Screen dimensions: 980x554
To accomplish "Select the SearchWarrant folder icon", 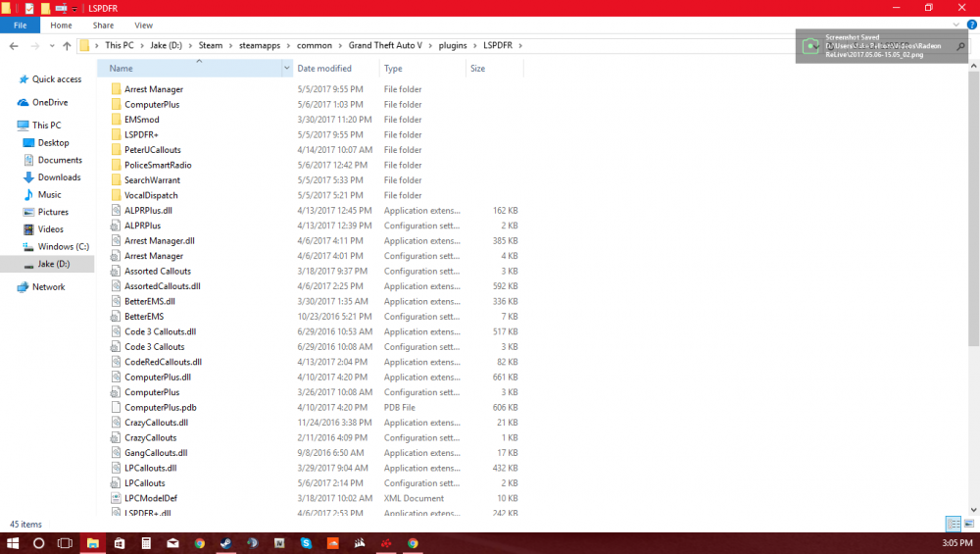I will point(116,179).
